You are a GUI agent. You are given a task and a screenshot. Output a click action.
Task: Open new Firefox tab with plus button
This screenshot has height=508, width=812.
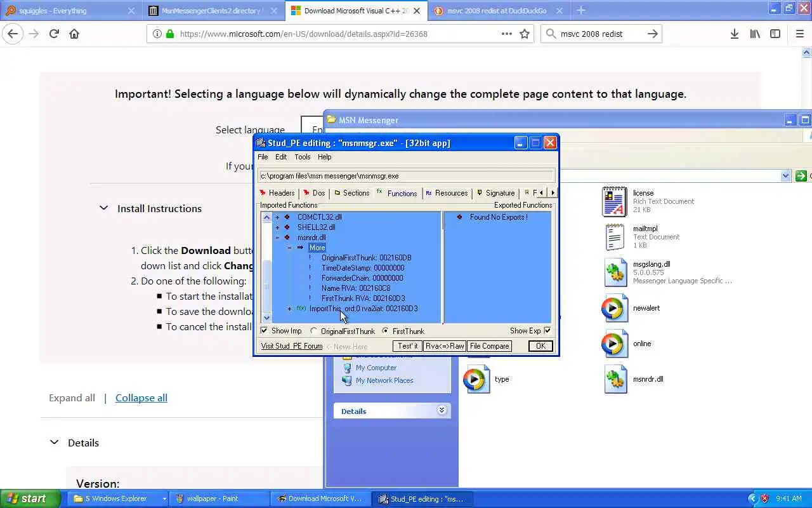tap(581, 10)
